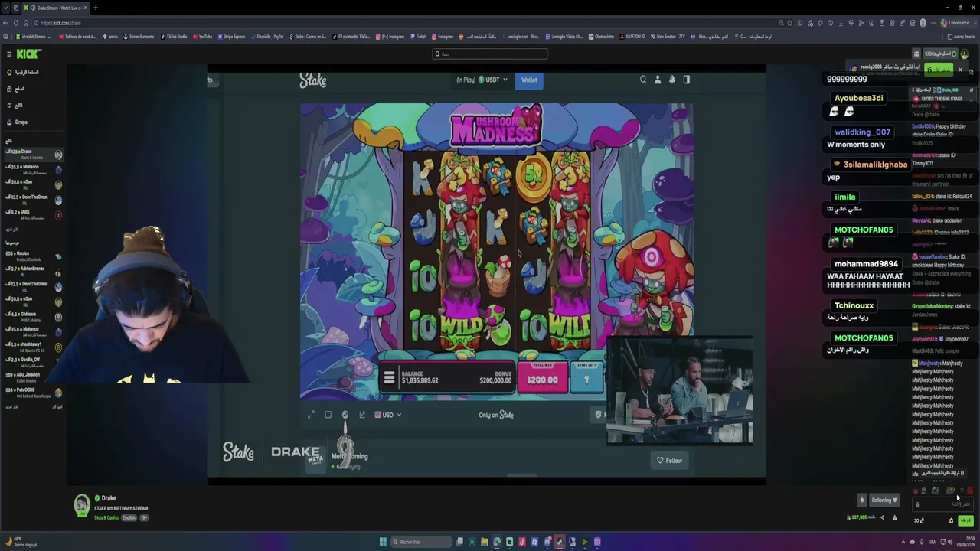
Task: Open the StreamElements bookmark
Action: 139,37
